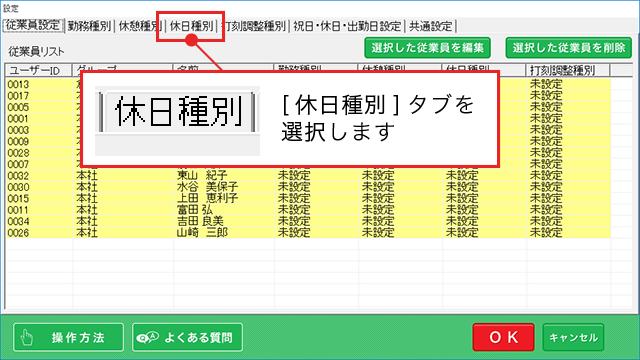640x360 pixels.
Task: Click the 打刻調整種別 column header
Action: 568,70
